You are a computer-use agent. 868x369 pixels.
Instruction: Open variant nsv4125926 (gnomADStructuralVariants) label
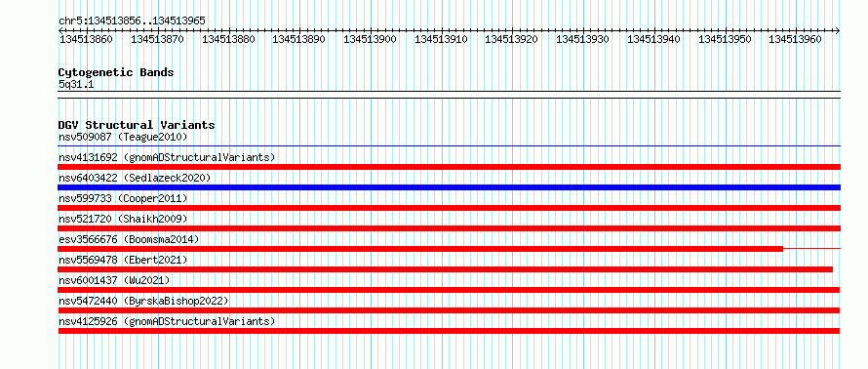[167, 321]
